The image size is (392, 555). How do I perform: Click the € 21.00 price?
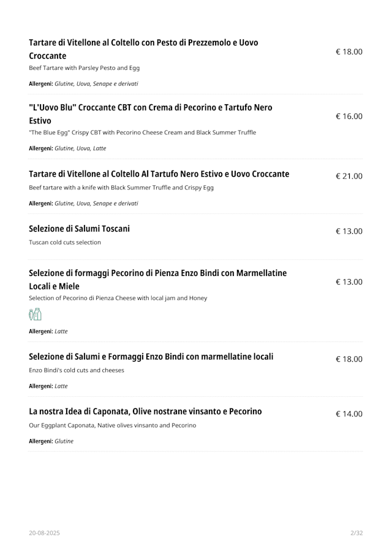[349, 176]
